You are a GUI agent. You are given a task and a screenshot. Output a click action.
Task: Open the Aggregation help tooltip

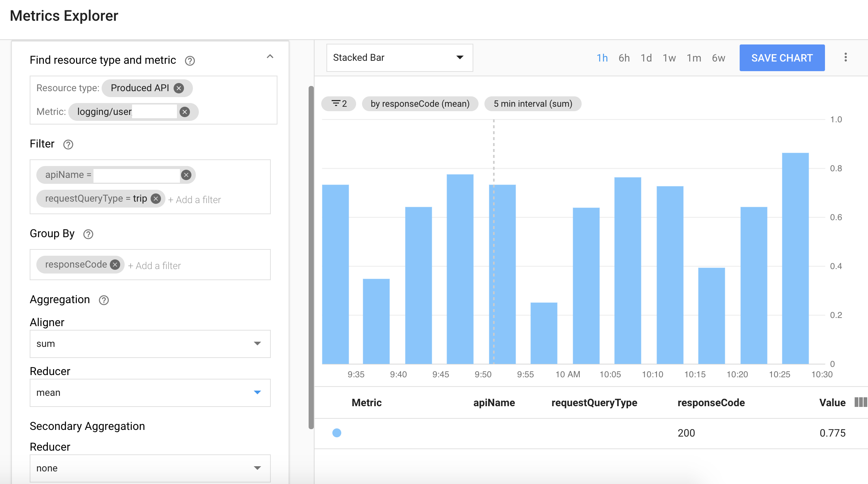pos(103,300)
